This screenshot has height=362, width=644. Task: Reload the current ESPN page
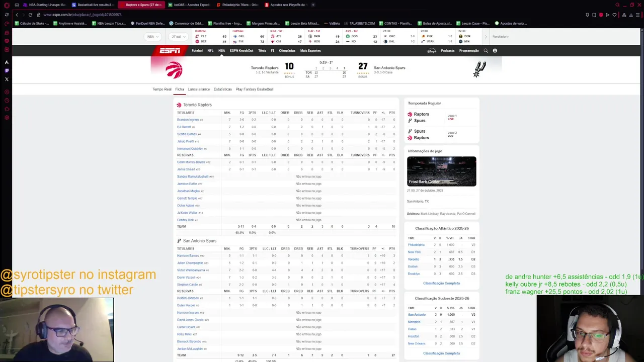(x=30, y=15)
